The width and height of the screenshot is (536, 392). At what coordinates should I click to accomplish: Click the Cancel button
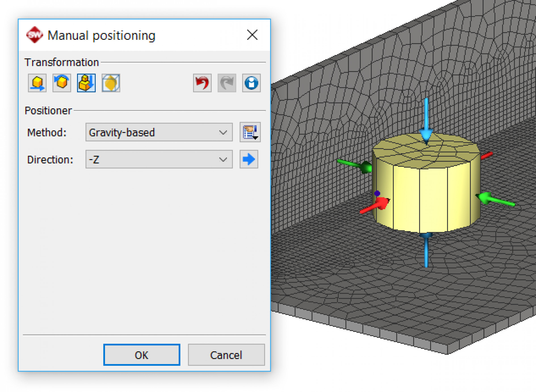226,355
